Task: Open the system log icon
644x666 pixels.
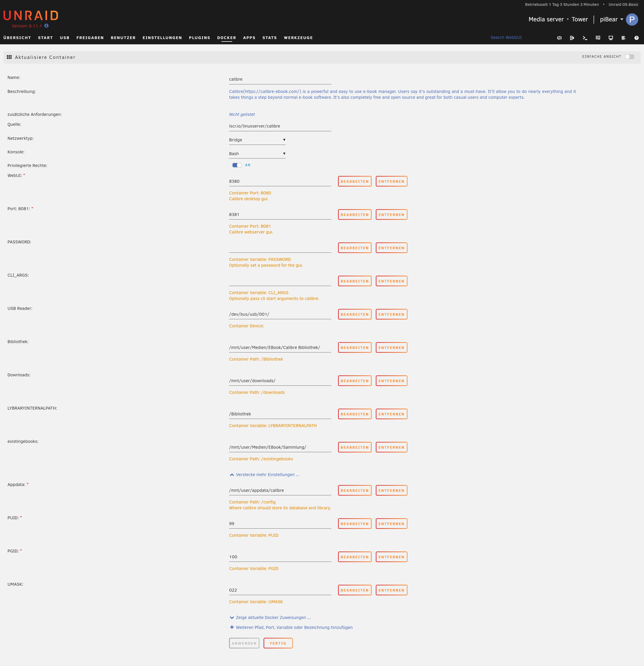Action: [624, 38]
